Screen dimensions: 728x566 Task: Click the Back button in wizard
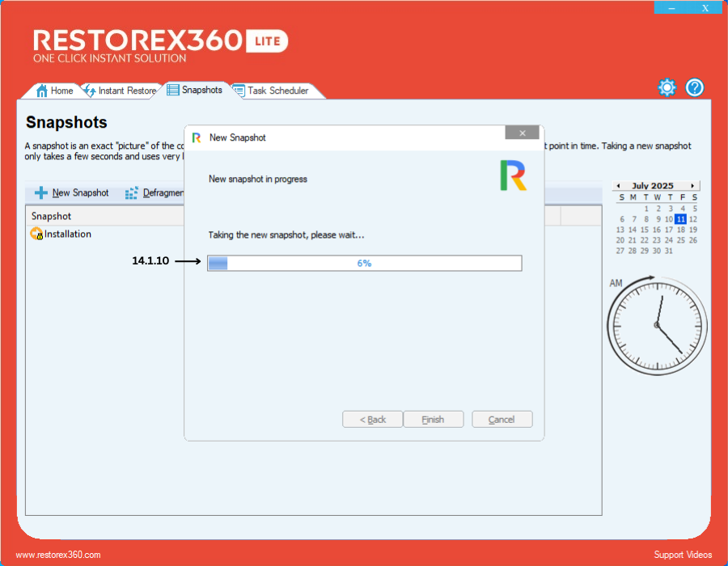point(372,420)
